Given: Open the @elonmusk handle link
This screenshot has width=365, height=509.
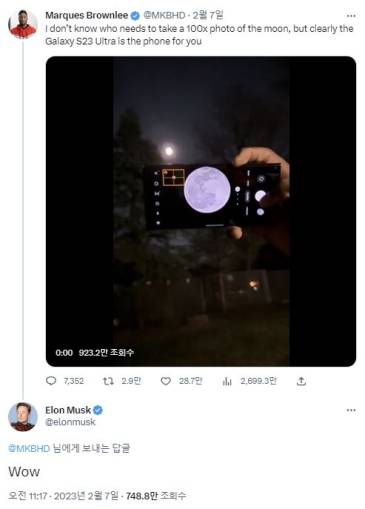Looking at the screenshot, I should 70,422.
